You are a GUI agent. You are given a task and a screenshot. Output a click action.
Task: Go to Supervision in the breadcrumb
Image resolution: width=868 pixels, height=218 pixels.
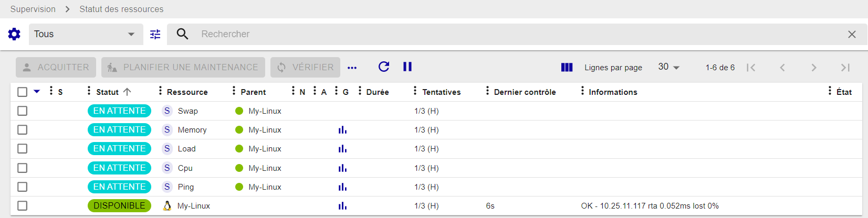(33, 9)
